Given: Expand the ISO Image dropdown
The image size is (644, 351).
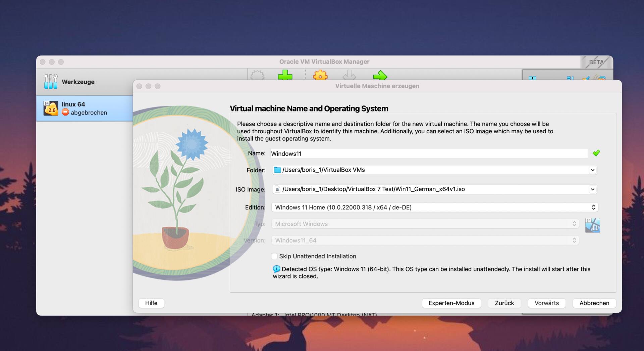Looking at the screenshot, I should [x=592, y=189].
